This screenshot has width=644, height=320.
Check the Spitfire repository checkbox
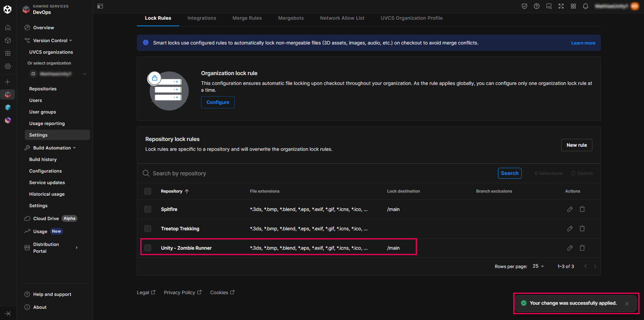pyautogui.click(x=148, y=209)
